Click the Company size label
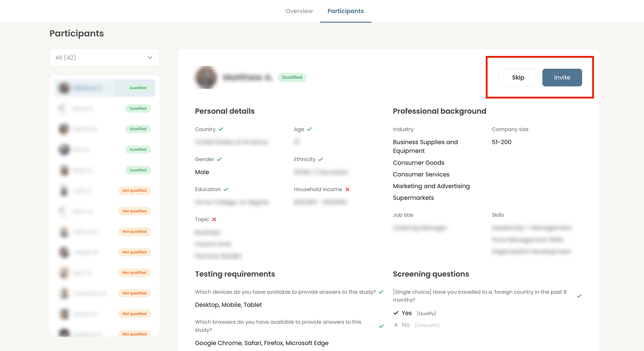The width and height of the screenshot is (644, 351). [510, 130]
